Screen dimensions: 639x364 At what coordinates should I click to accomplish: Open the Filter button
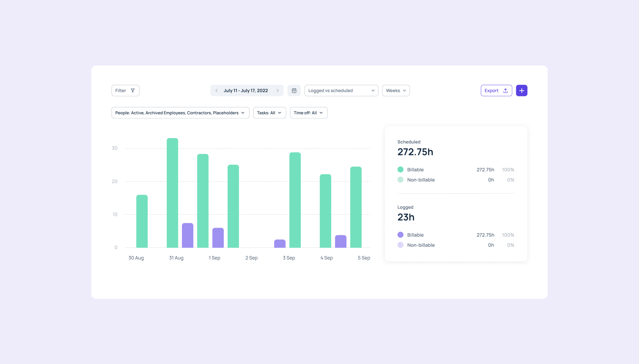125,90
